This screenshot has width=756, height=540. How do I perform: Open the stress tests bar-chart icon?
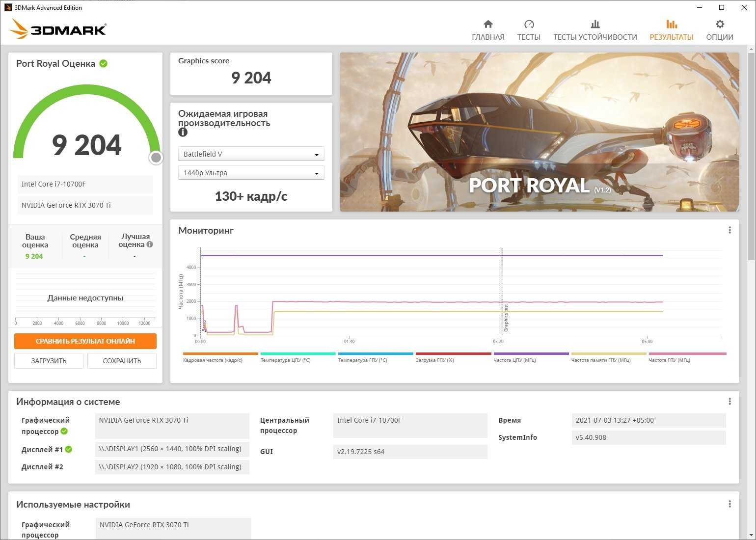[595, 24]
